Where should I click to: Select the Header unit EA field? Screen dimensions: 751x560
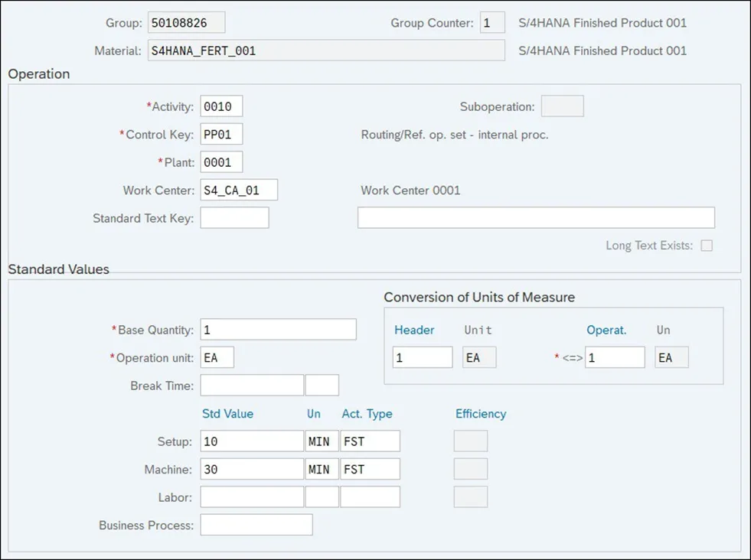[479, 357]
